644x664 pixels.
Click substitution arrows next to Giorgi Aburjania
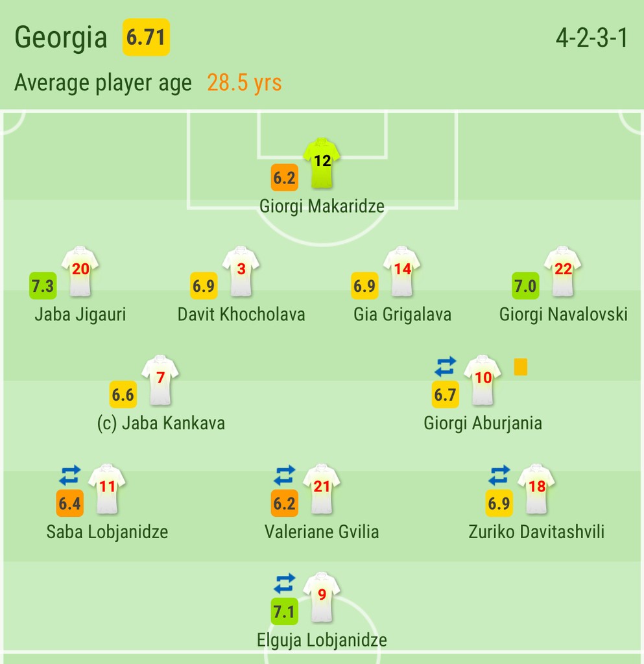(446, 366)
